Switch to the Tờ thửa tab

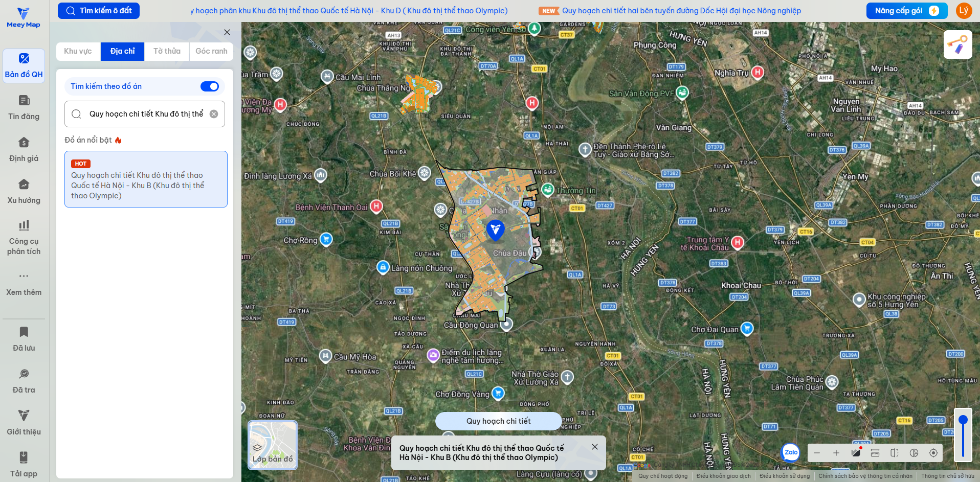(167, 51)
